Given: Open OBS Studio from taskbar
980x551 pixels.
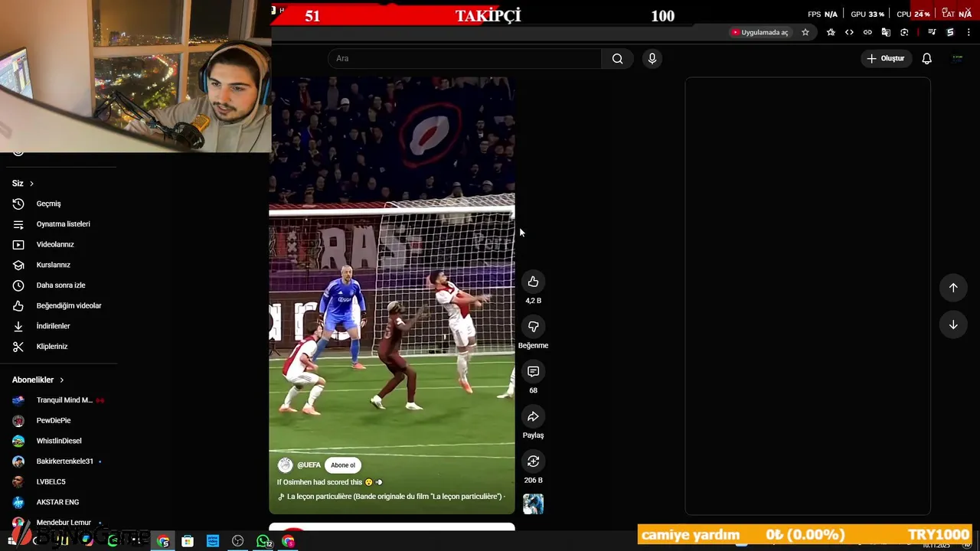Looking at the screenshot, I should click(238, 542).
